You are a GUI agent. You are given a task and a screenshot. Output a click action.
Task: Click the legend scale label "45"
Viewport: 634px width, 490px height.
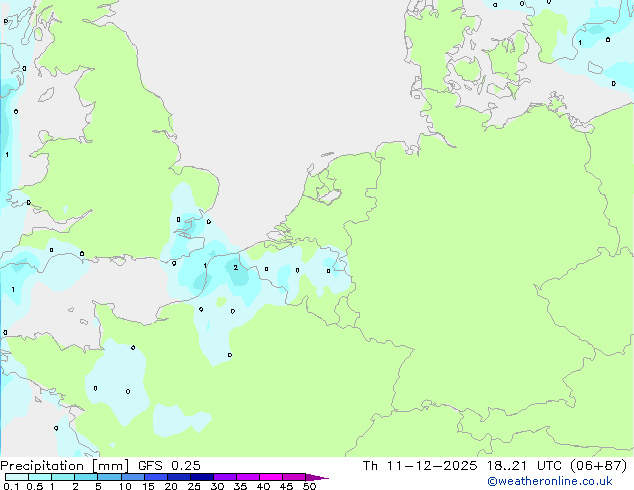click(286, 486)
